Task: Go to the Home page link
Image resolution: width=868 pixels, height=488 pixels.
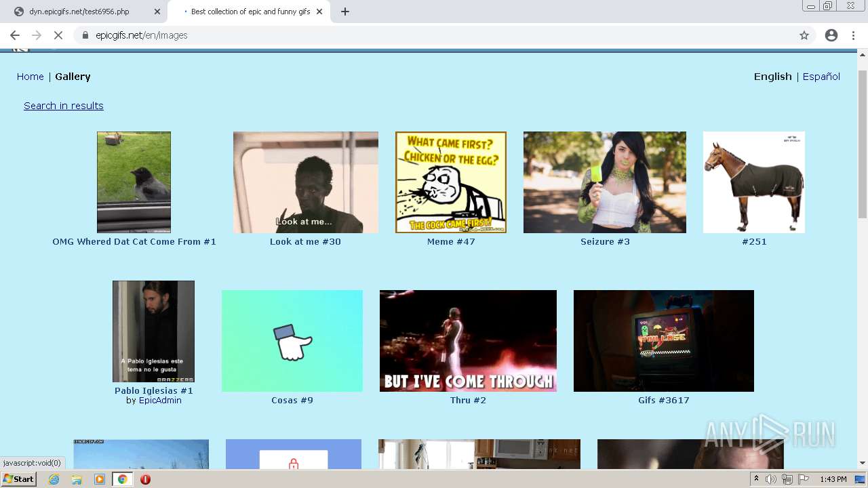Action: tap(31, 77)
